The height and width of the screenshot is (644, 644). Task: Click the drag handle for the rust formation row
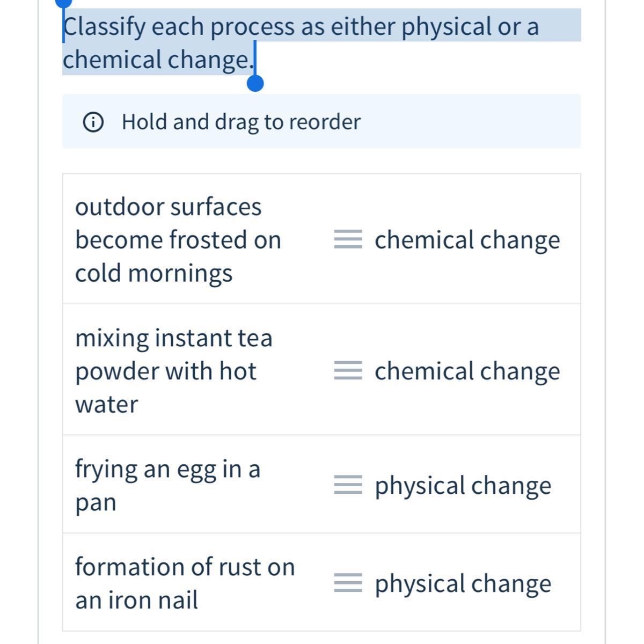pos(348,583)
